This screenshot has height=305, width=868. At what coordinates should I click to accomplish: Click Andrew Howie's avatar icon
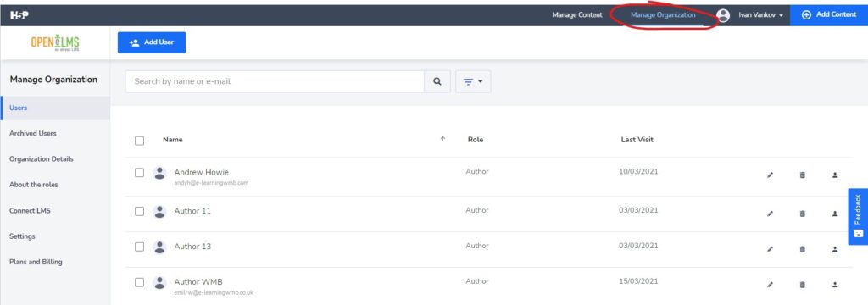click(159, 174)
